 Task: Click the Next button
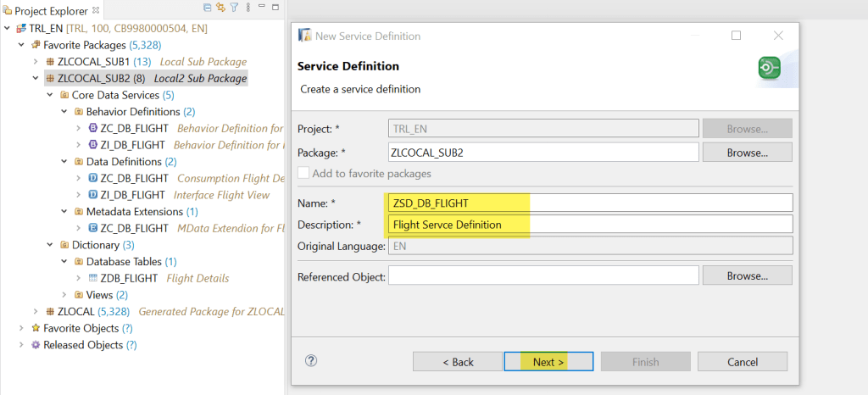click(x=548, y=362)
